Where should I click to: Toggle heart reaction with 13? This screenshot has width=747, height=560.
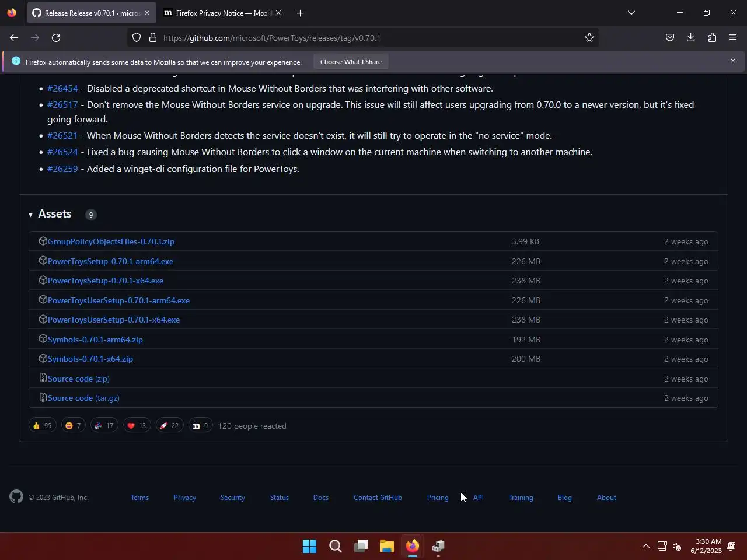tap(137, 426)
